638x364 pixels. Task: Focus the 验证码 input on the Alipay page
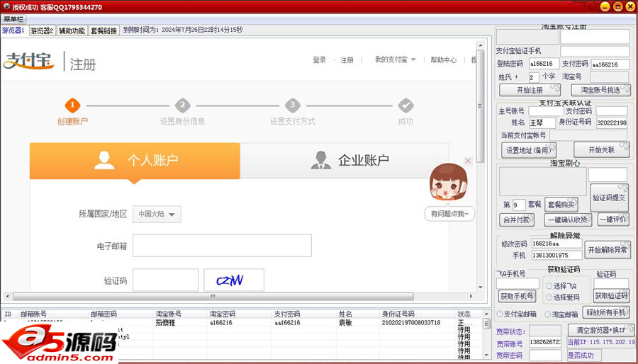[166, 280]
